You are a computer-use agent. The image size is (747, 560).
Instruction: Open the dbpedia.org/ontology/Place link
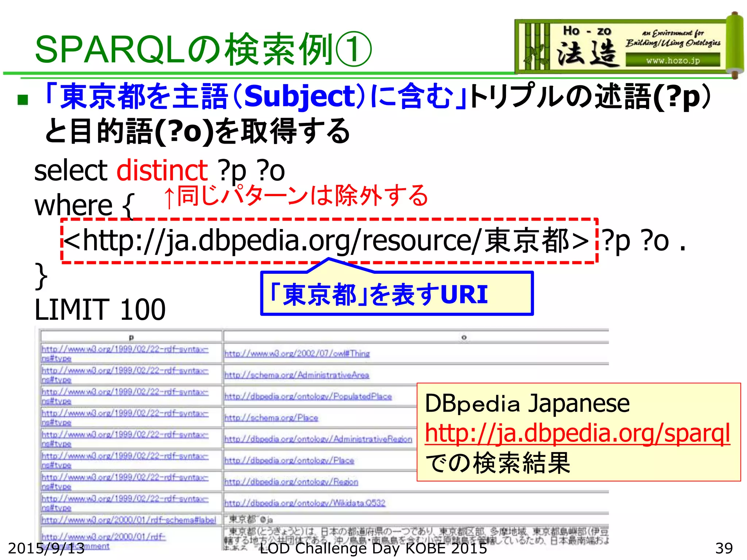[x=289, y=460]
